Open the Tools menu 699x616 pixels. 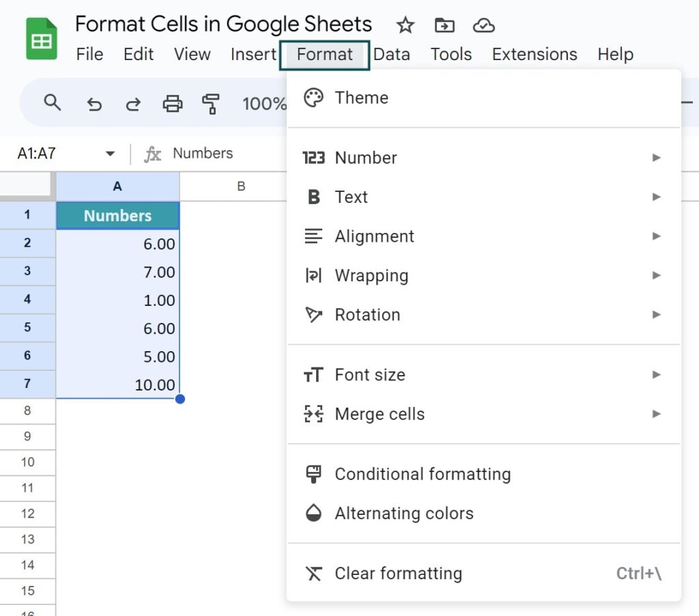point(451,55)
